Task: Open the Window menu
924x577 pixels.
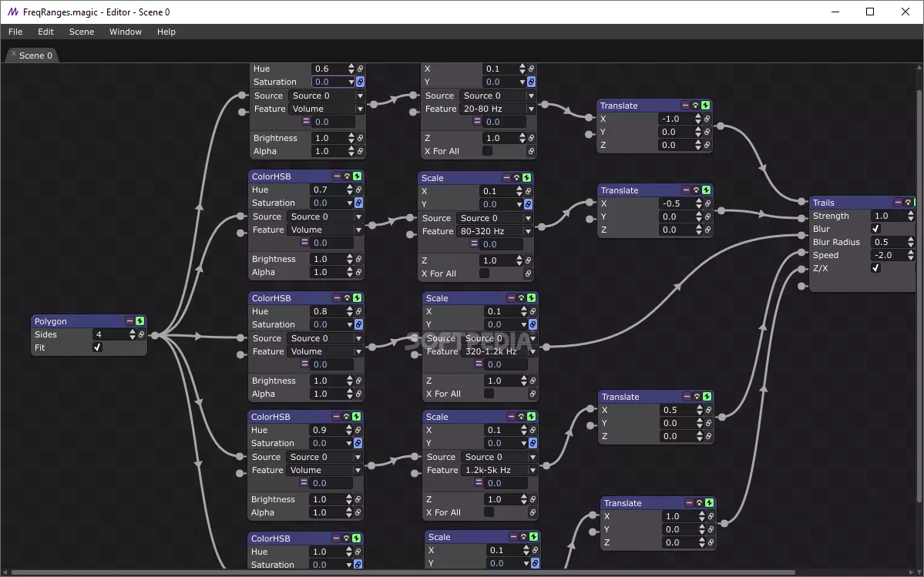Action: (x=125, y=32)
